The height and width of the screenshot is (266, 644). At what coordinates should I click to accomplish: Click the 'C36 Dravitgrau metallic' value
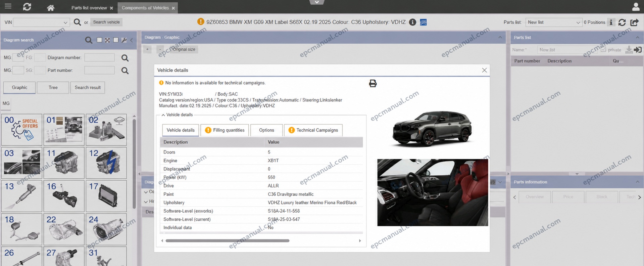291,194
